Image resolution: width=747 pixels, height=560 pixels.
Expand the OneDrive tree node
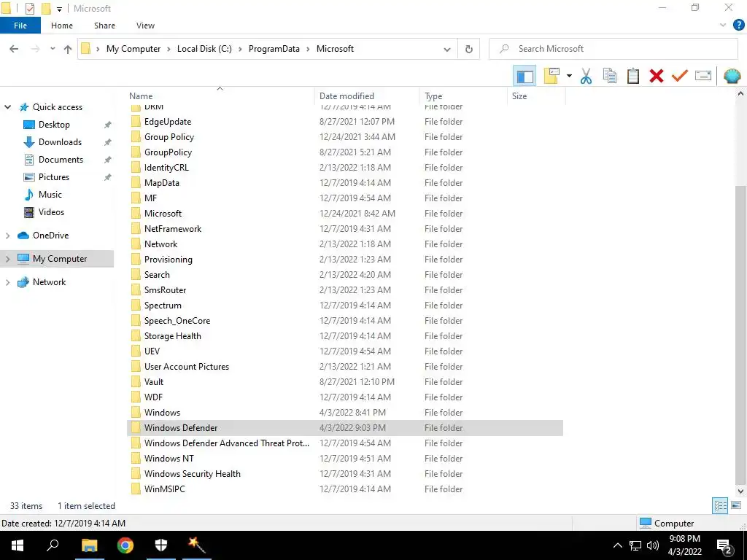tap(7, 236)
